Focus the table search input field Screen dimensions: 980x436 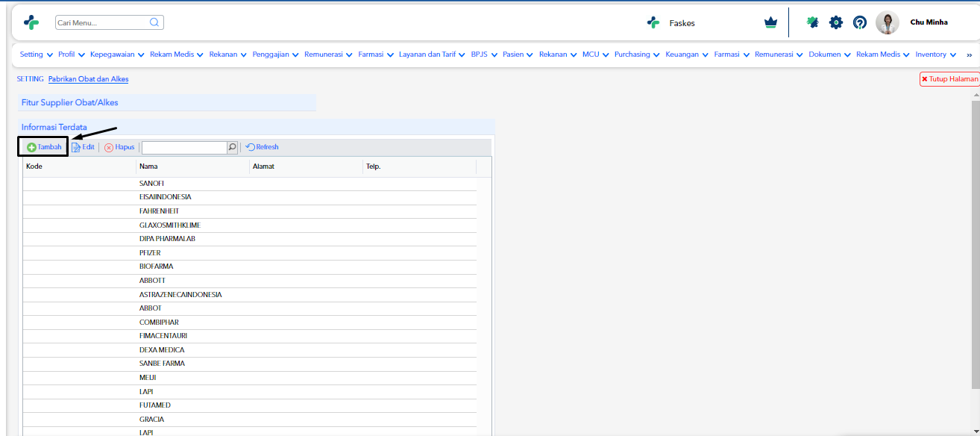tap(184, 147)
